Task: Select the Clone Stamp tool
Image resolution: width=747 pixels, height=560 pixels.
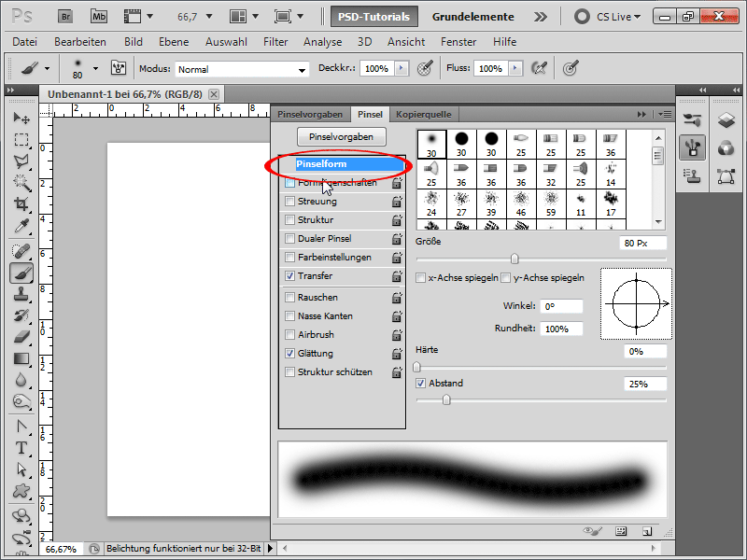Action: [21, 294]
